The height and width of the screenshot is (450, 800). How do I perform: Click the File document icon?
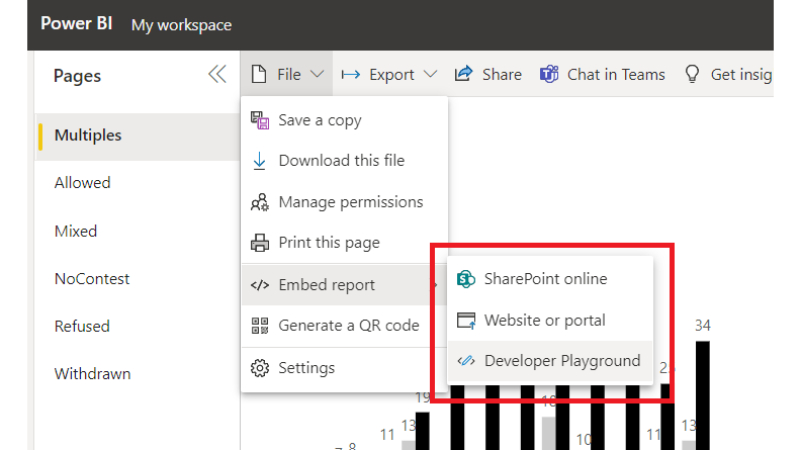[259, 74]
